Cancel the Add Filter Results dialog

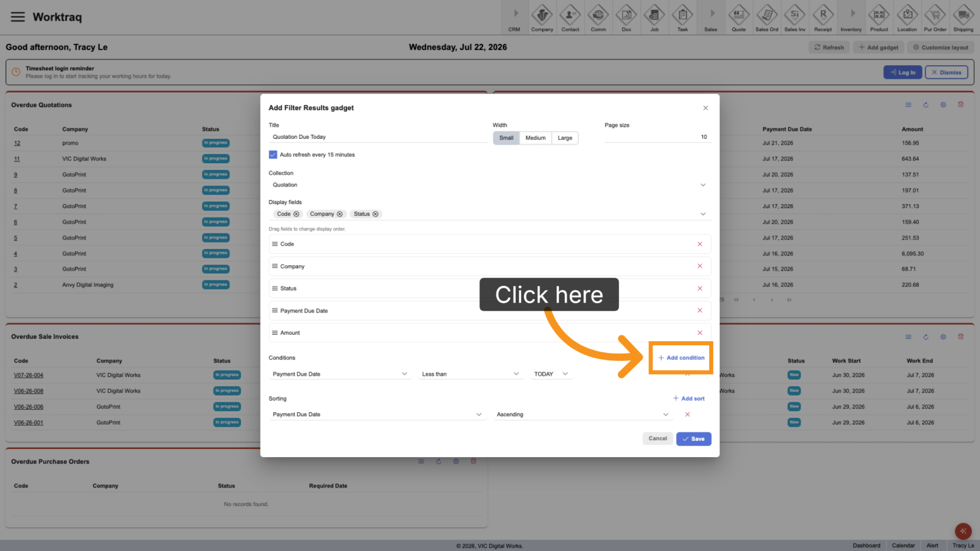[x=657, y=438]
